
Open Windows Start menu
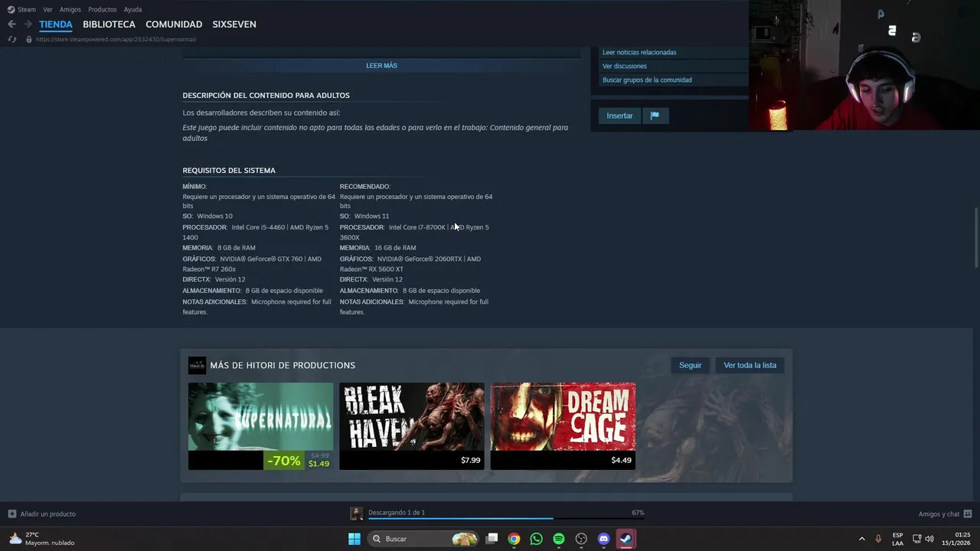[354, 539]
